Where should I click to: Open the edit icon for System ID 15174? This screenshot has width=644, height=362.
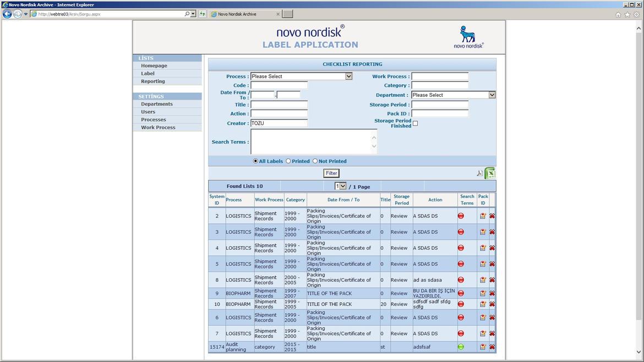[483, 347]
